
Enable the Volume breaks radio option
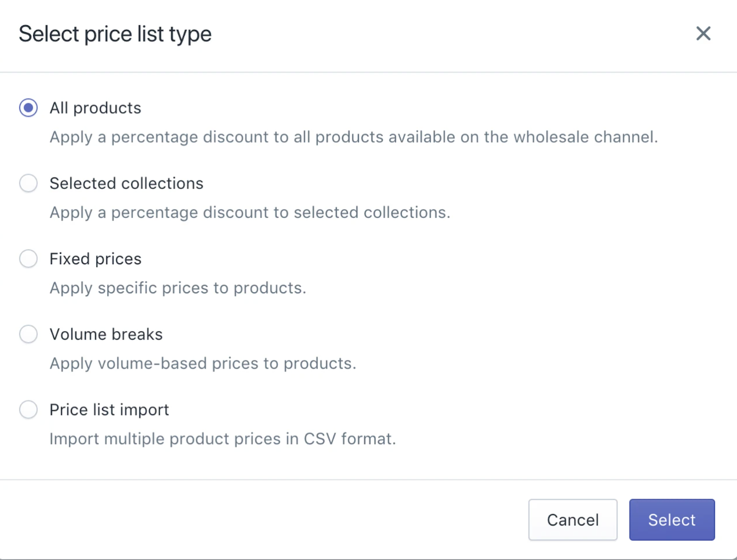[x=29, y=334]
